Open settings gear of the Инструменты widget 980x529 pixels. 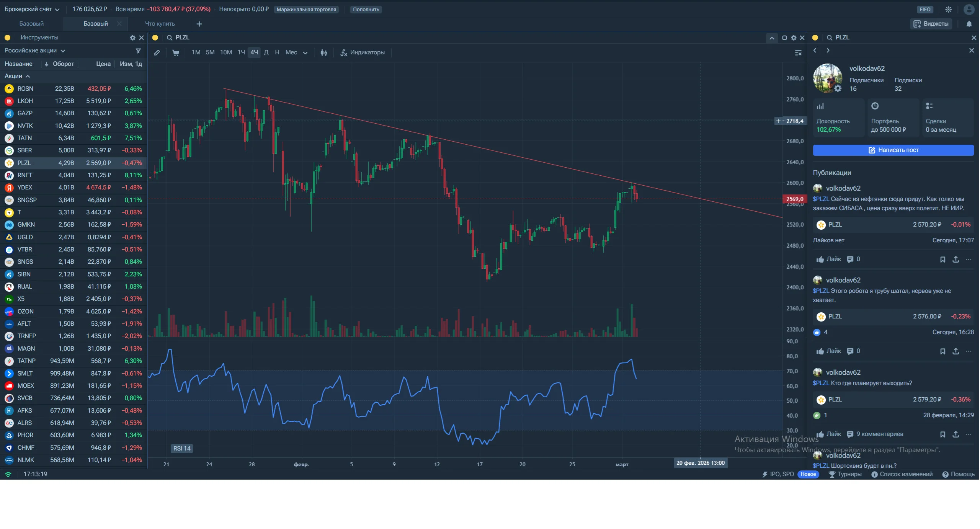tap(132, 38)
